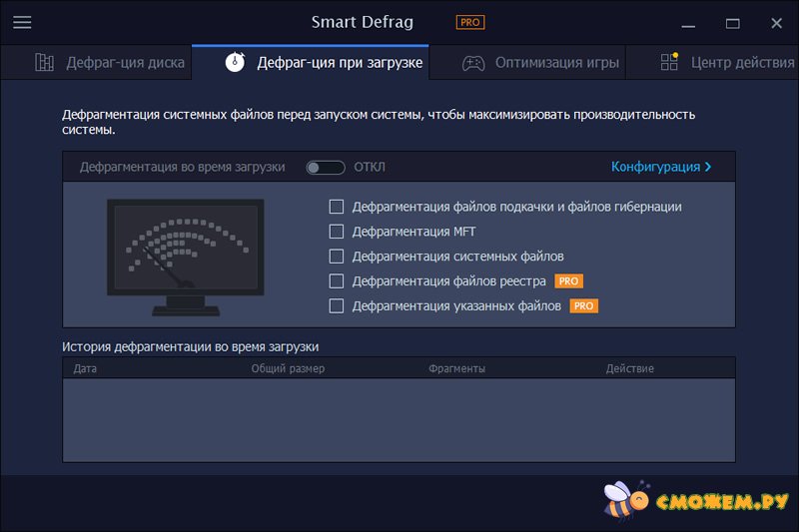
Task: Check the Дефрагментация системных файлов checkbox
Action: 337,257
